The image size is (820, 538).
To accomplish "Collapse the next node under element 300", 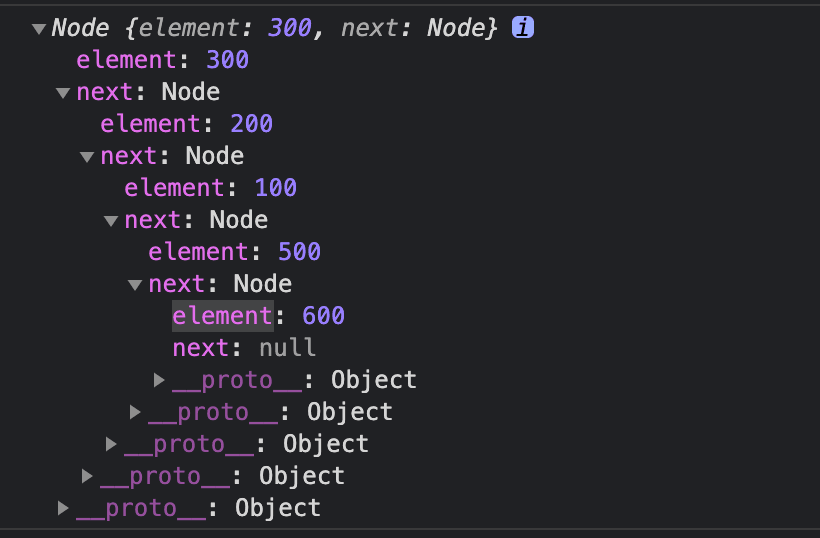I will (x=63, y=93).
